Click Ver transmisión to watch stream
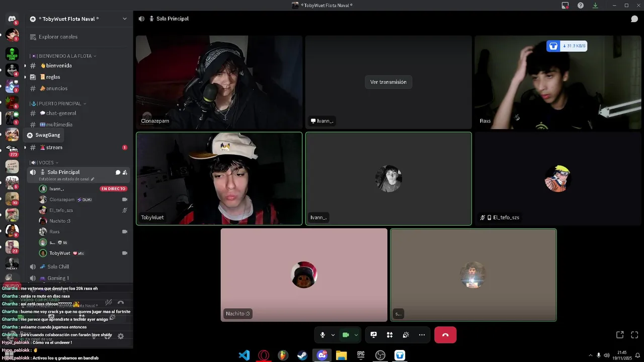This screenshot has width=644, height=362. tap(388, 82)
